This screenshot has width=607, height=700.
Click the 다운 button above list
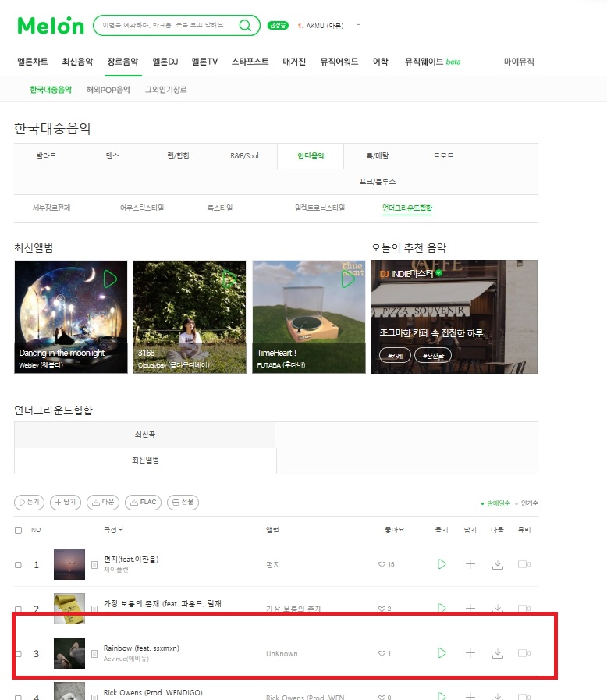pyautogui.click(x=103, y=503)
